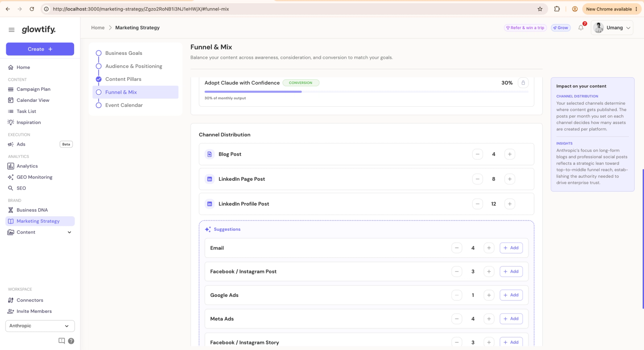The height and width of the screenshot is (350, 644).
Task: Adjust Adopt Claude with Confidence 30% slider
Action: (366, 92)
